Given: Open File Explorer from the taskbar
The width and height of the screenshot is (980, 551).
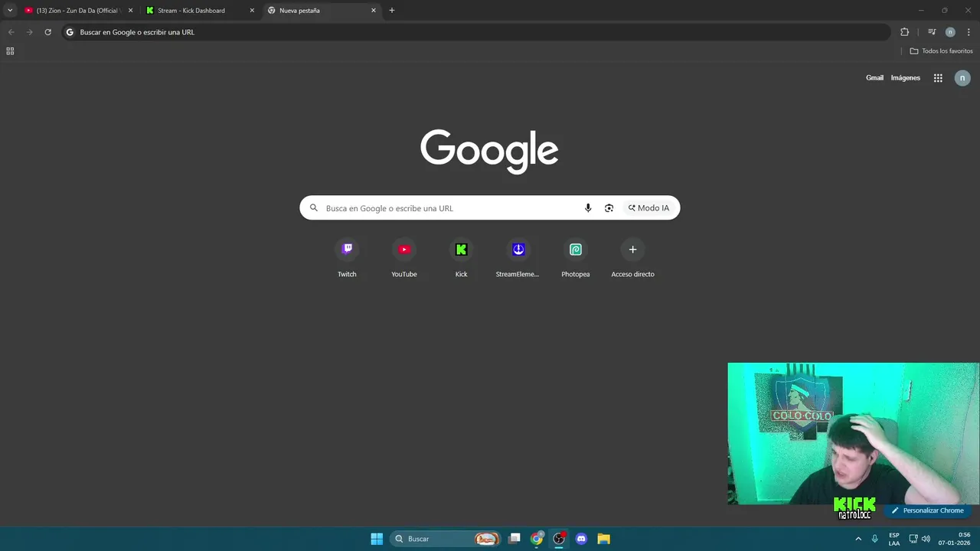Looking at the screenshot, I should [x=603, y=539].
